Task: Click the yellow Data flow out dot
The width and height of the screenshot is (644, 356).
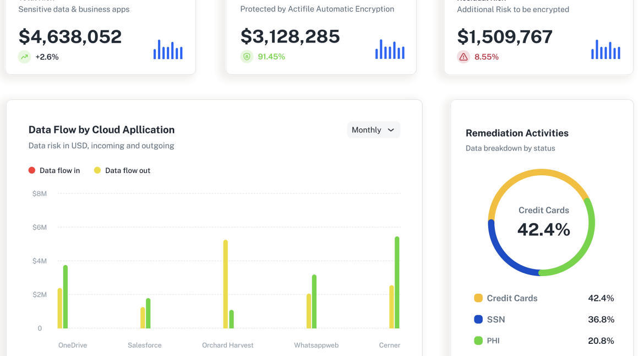Action: coord(97,170)
